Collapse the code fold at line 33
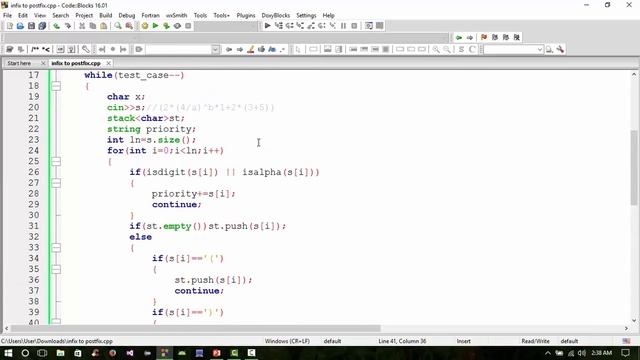This screenshot has width=640, height=360. coord(56,247)
